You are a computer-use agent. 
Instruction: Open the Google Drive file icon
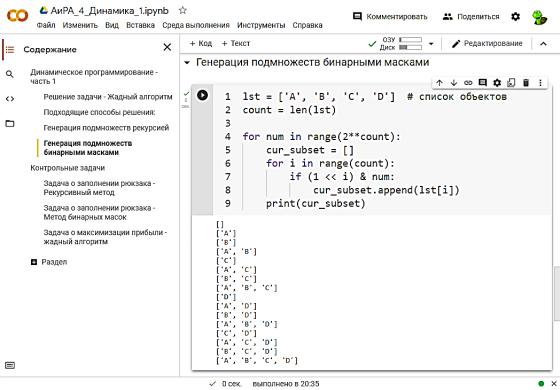point(44,10)
